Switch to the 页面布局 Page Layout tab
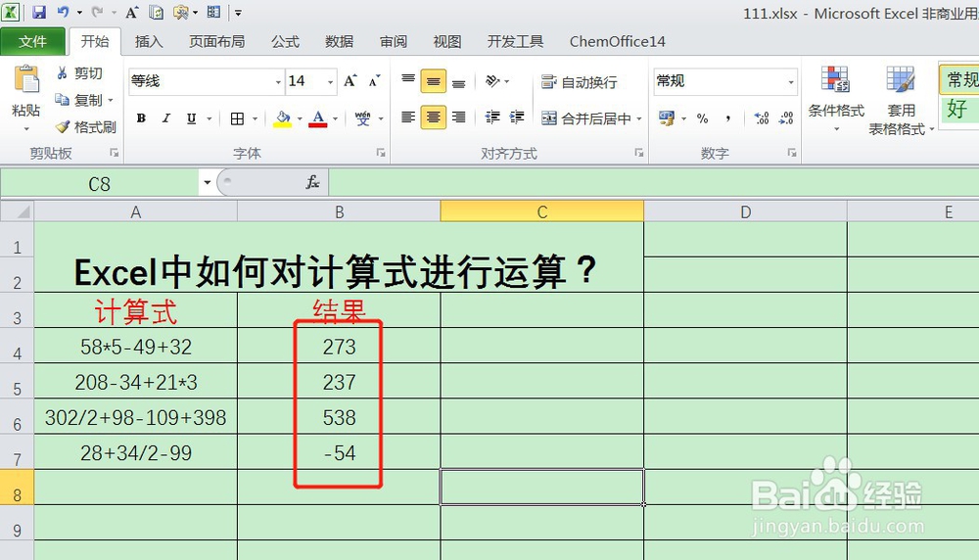 coord(217,41)
